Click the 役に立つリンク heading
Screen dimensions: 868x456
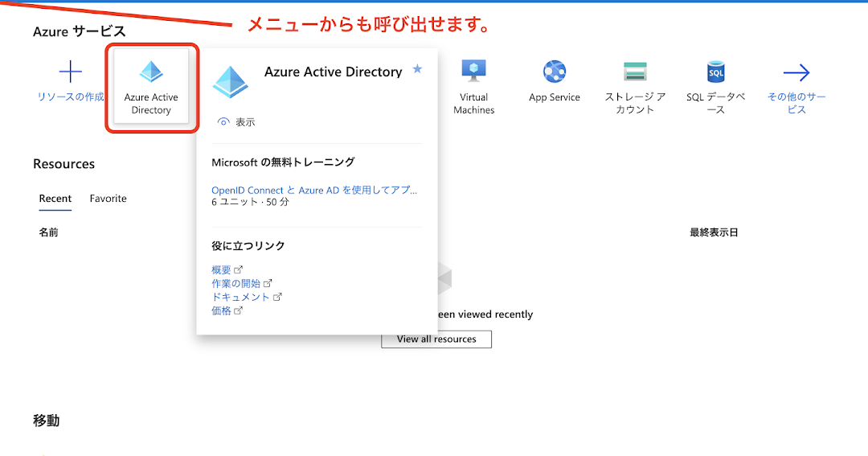click(248, 246)
